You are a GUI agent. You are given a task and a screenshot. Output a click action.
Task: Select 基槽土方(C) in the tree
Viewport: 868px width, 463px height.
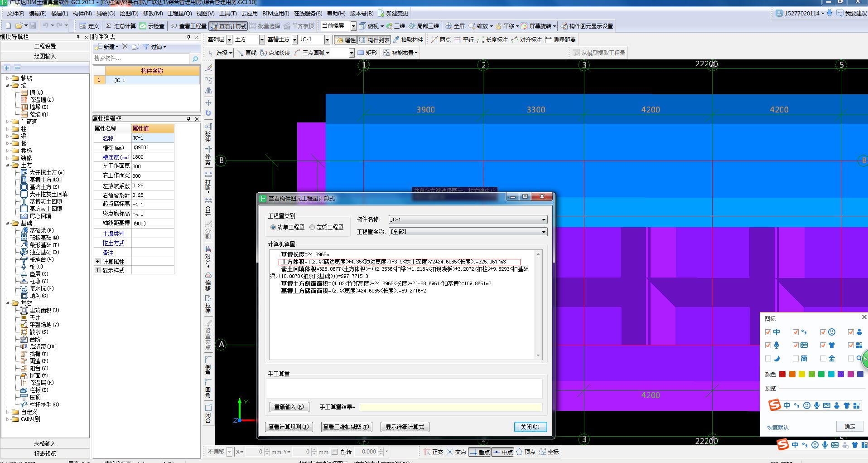[x=44, y=180]
